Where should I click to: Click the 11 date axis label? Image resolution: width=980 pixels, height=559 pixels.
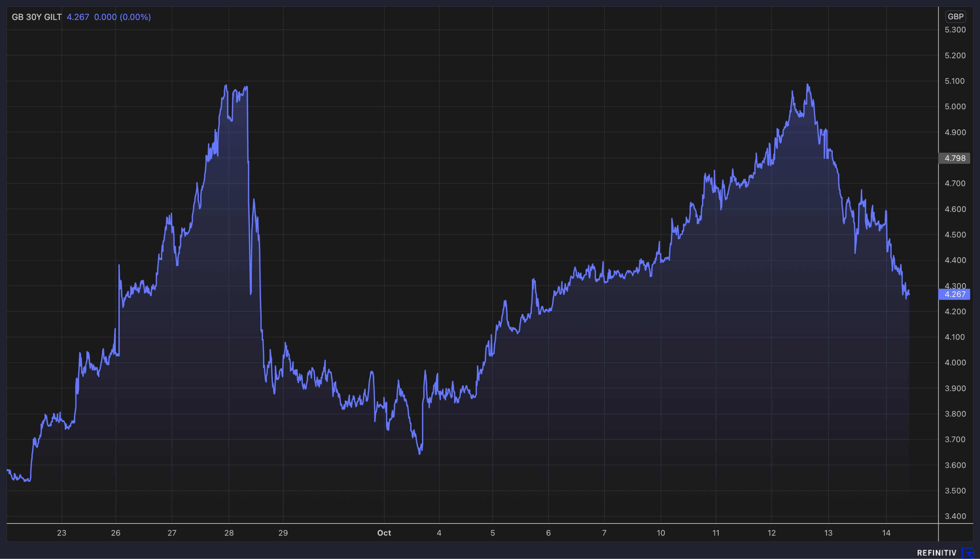click(x=716, y=533)
